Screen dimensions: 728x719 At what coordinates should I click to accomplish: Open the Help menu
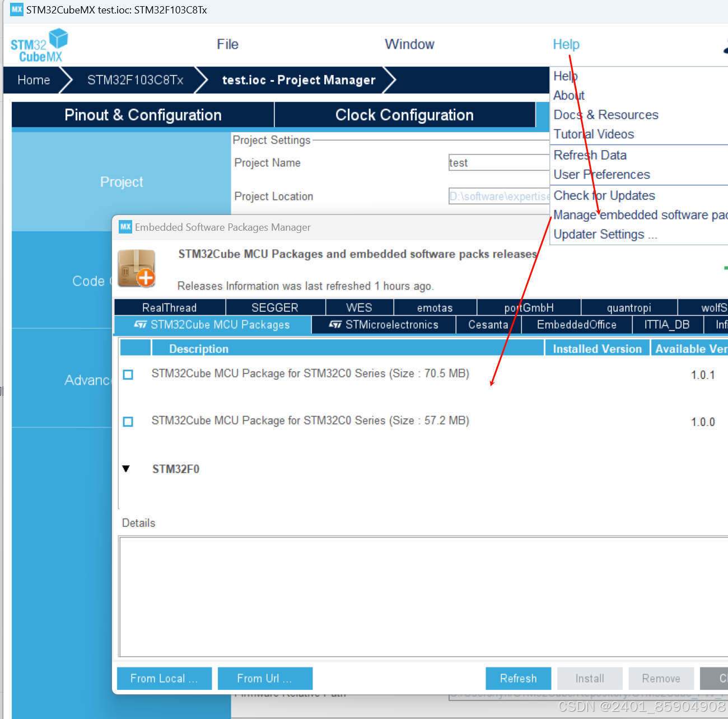(566, 44)
